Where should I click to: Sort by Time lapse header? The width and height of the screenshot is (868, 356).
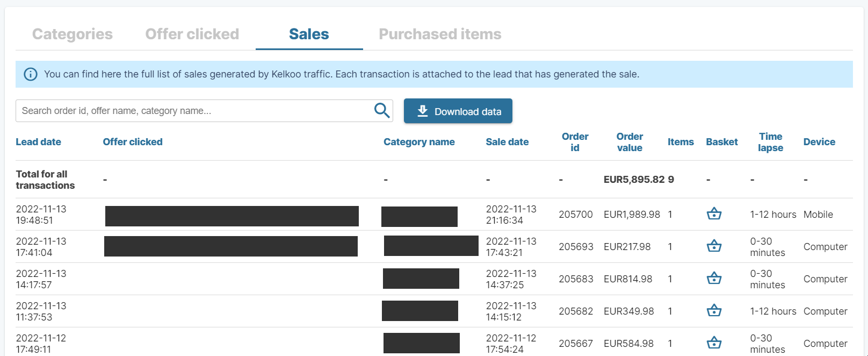click(770, 142)
